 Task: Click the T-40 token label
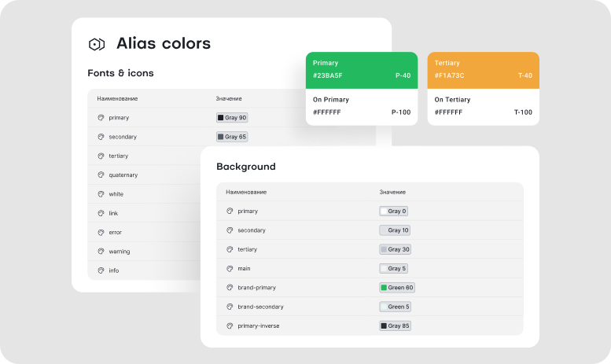tap(525, 75)
